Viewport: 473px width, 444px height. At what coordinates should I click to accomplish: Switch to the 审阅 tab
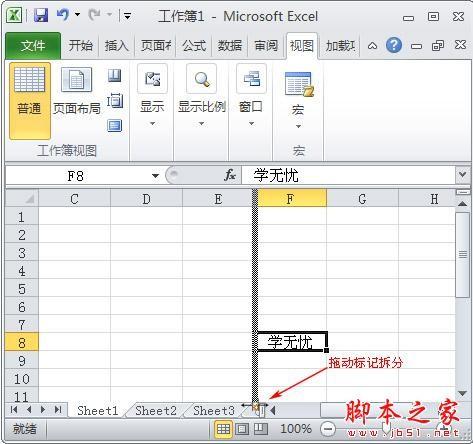click(x=266, y=45)
